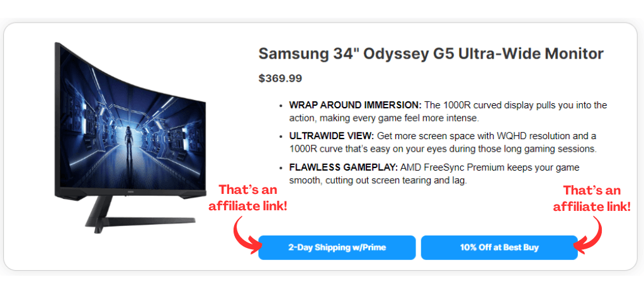
Task: Open the 10% Off at Best Buy link
Action: [x=499, y=247]
